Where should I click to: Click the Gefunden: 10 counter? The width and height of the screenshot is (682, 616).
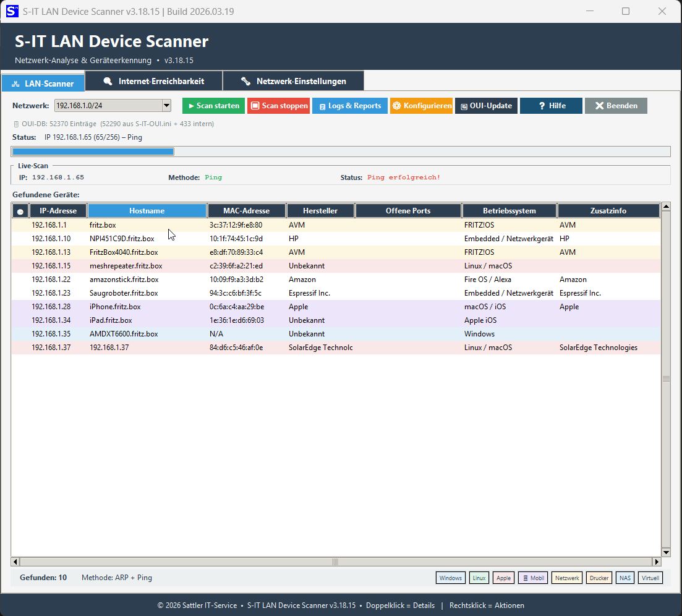click(43, 578)
